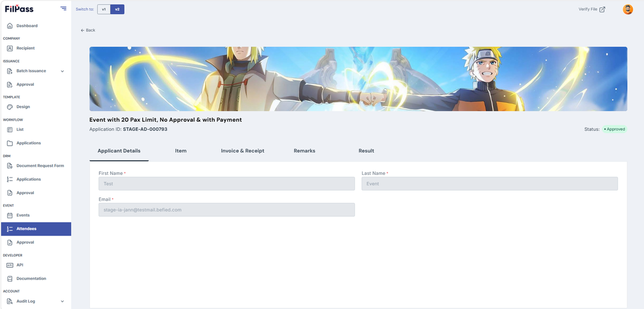Screen dimensions: 644x309
Task: Expand the Audit Log submenu chevron
Action: tap(62, 301)
